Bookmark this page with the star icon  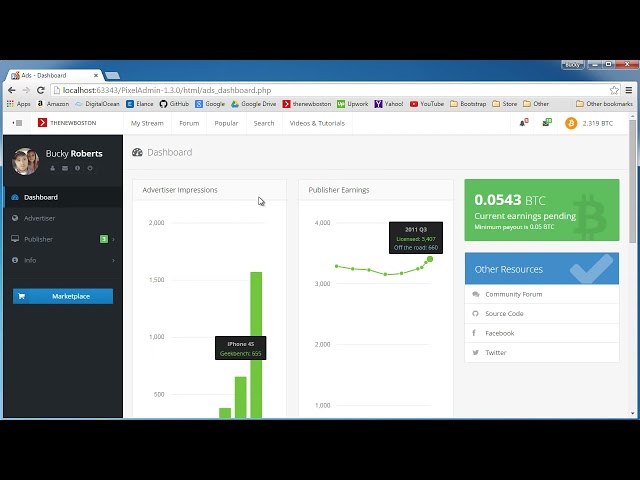pos(614,90)
